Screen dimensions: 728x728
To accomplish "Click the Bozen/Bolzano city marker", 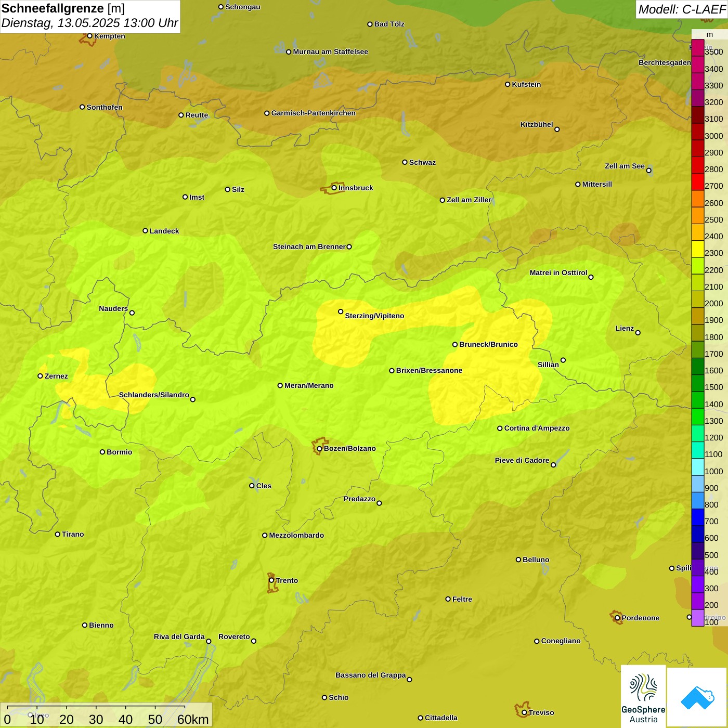I will 320,448.
